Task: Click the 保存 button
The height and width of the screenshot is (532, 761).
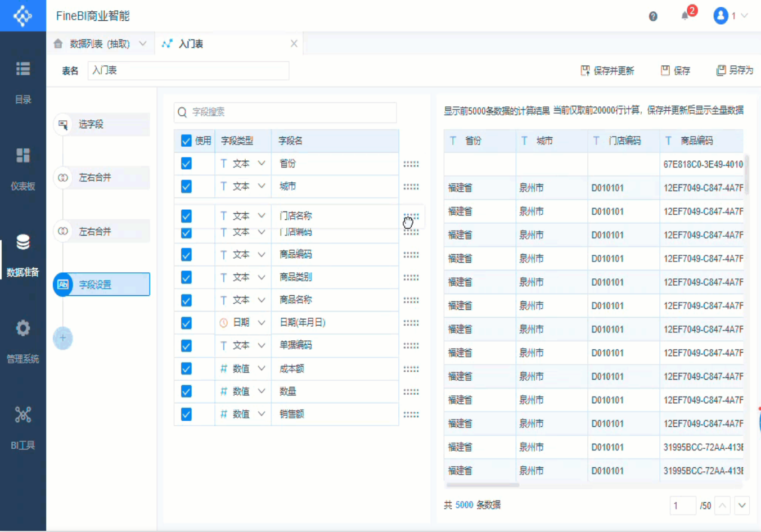Action: [675, 70]
